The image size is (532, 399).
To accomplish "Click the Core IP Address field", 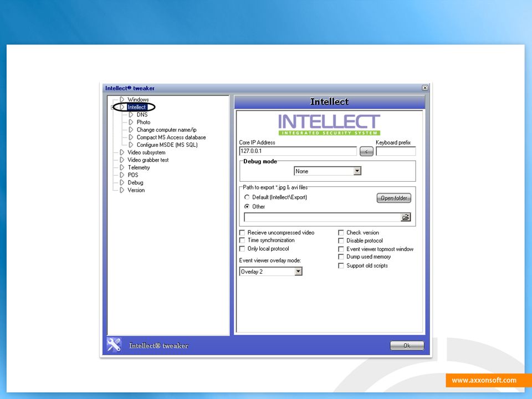I will [x=298, y=151].
